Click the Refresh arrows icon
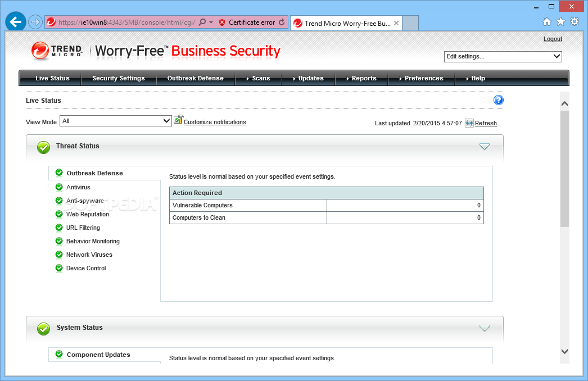This screenshot has height=381, width=588. (469, 123)
